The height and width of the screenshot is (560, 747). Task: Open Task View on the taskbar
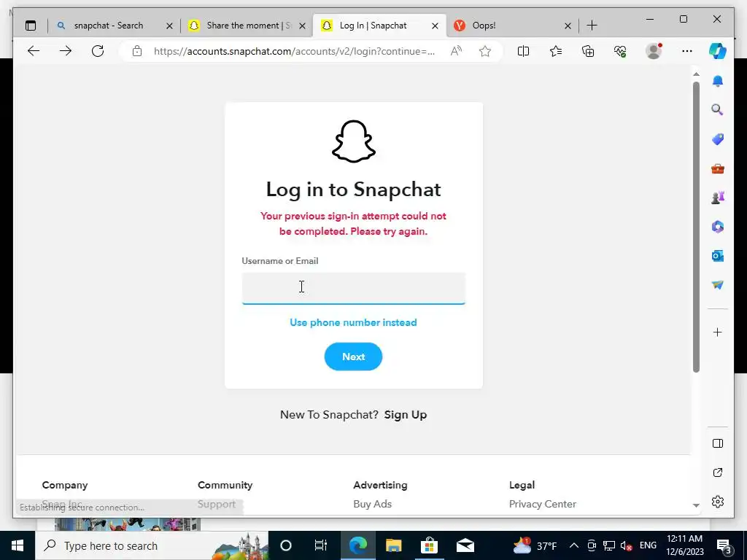(321, 545)
